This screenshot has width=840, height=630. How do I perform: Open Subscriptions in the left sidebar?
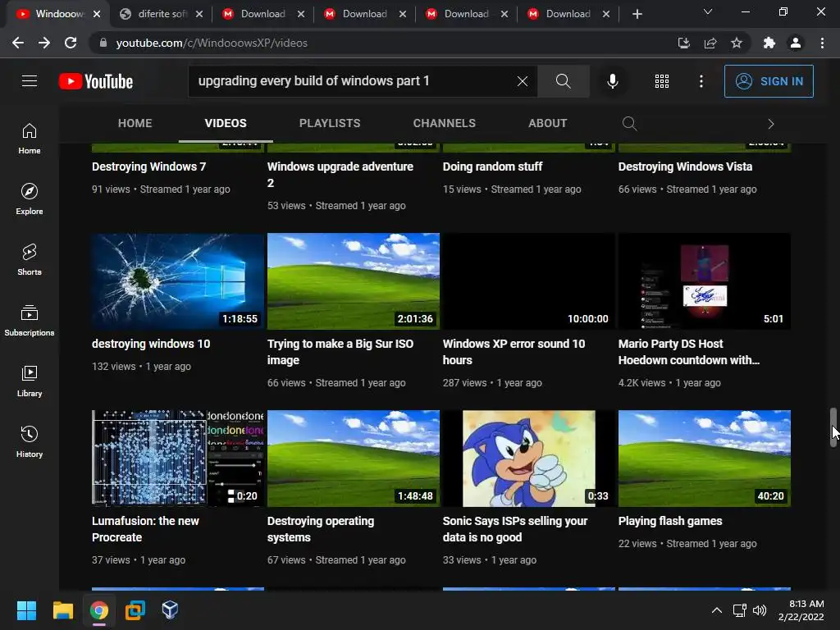point(30,321)
